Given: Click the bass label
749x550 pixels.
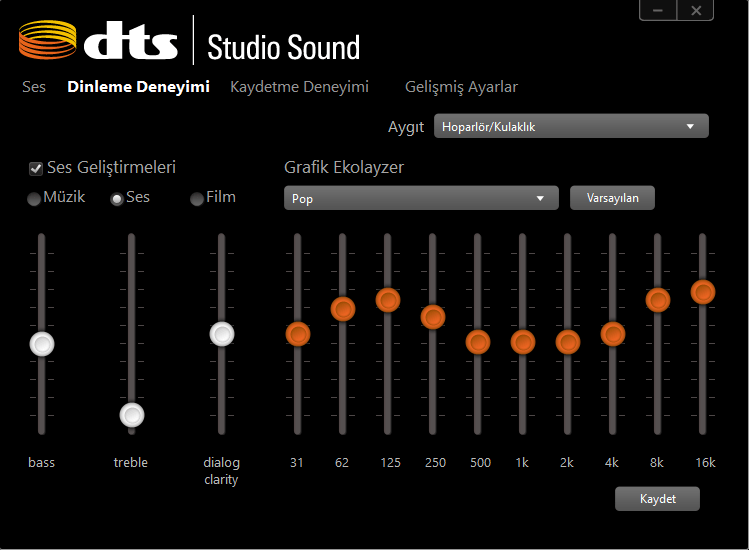Looking at the screenshot, I should 42,463.
